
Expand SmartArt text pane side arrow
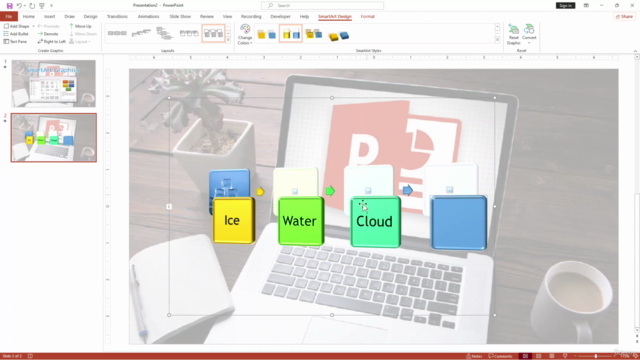169,207
